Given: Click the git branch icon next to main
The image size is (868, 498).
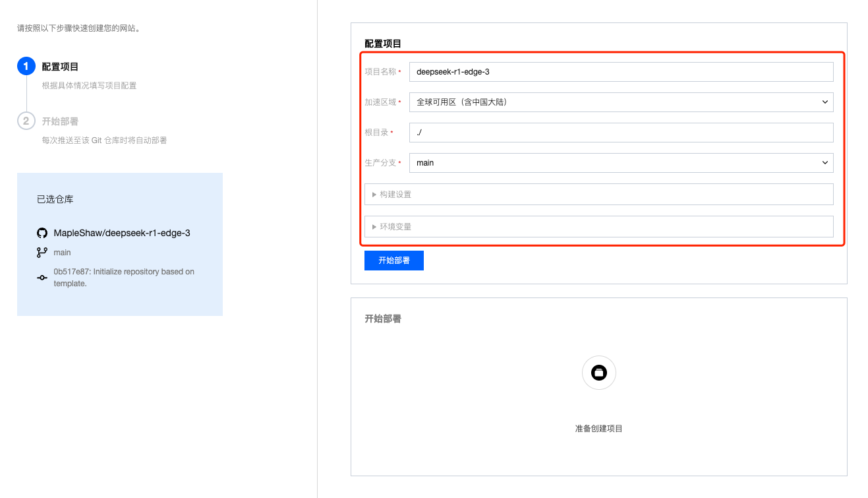Looking at the screenshot, I should click(42, 253).
